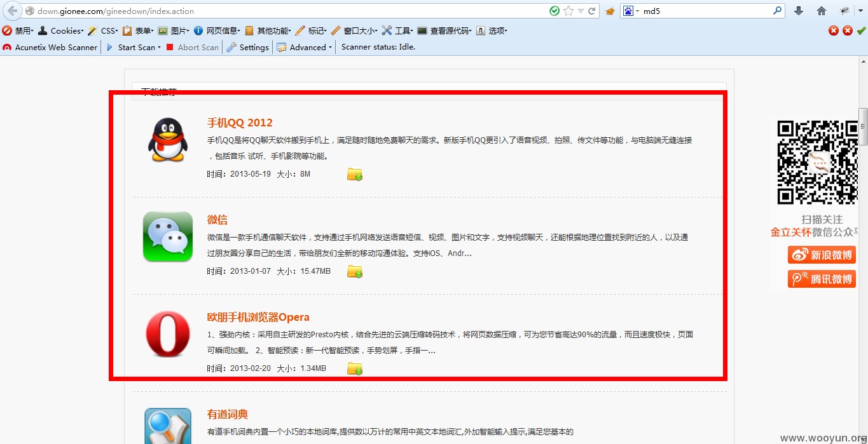Click the 金立关怀 red text
This screenshot has height=444, width=868.
pyautogui.click(x=791, y=232)
